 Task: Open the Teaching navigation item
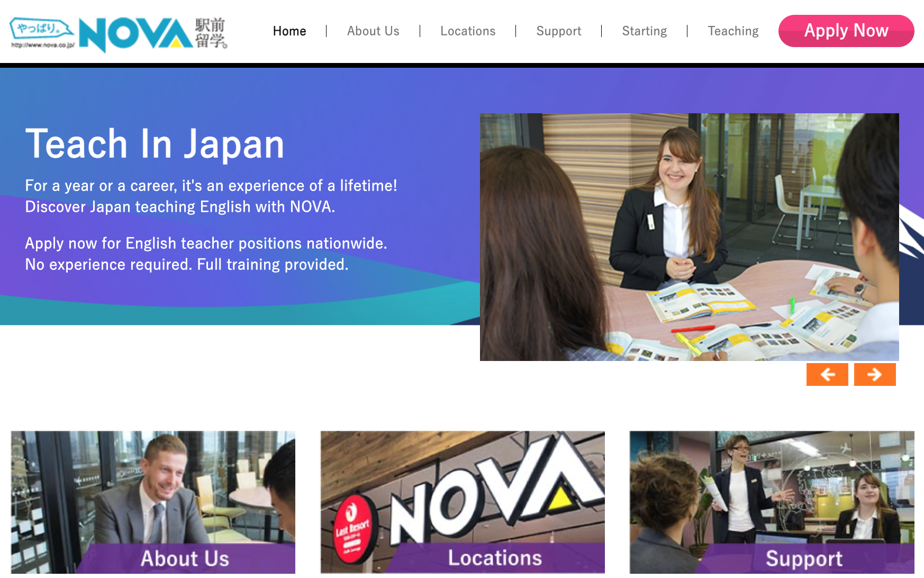coord(733,31)
